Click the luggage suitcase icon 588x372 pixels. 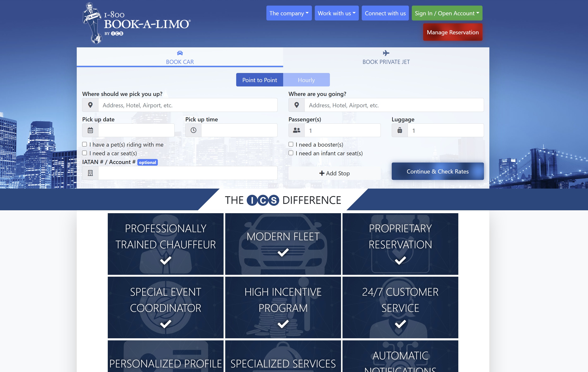(x=400, y=130)
